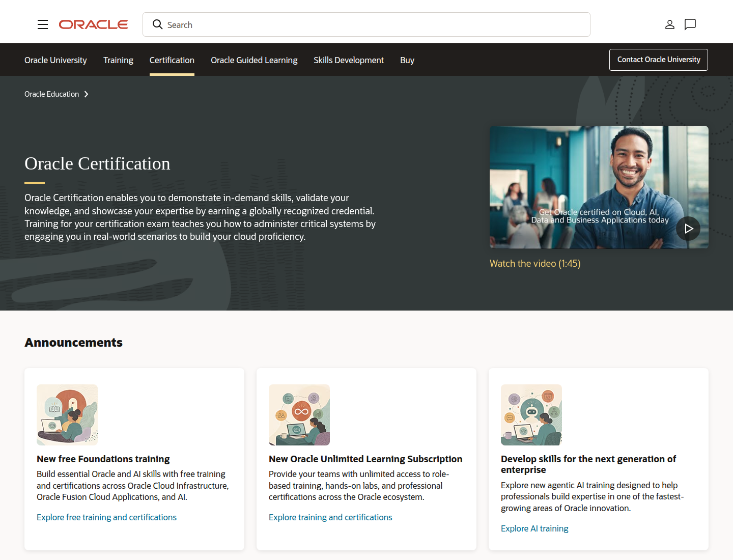Click the breadcrumb chevron arrow
The image size is (733, 560).
click(86, 94)
